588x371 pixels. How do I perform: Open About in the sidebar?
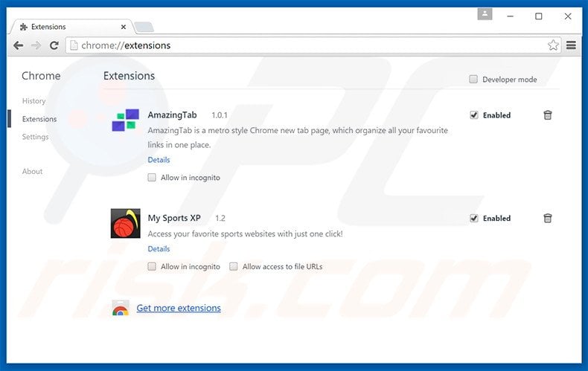click(x=32, y=171)
